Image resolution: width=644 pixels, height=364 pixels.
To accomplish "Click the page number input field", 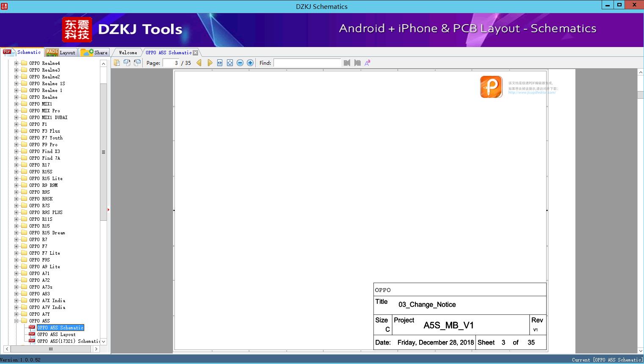I will point(171,63).
